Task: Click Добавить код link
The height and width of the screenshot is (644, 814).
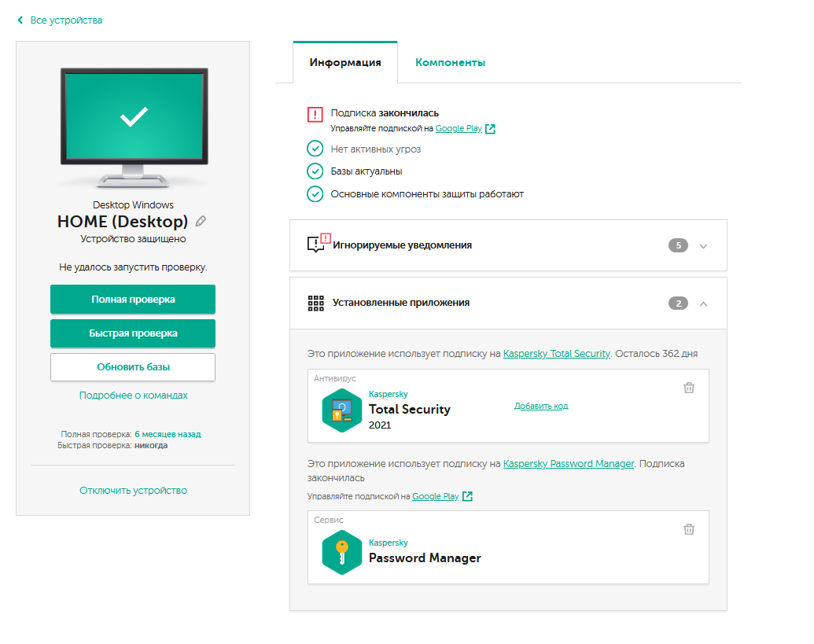Action: [541, 406]
